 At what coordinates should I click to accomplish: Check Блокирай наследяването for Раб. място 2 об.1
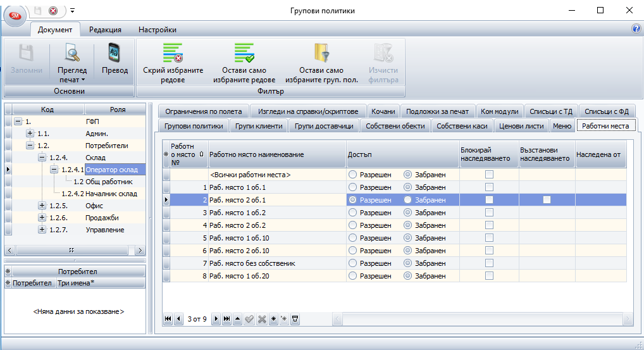click(x=489, y=200)
